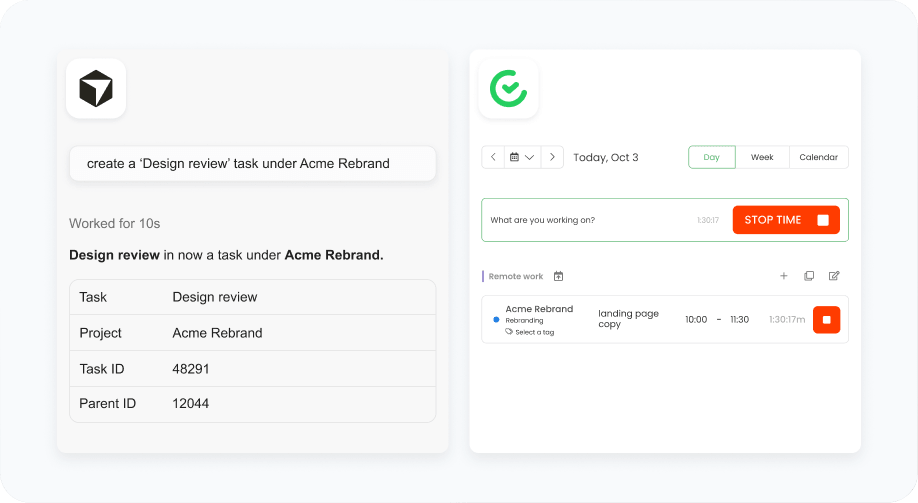Click the 'Design review' table cell
This screenshot has height=503, width=918.
tap(215, 297)
